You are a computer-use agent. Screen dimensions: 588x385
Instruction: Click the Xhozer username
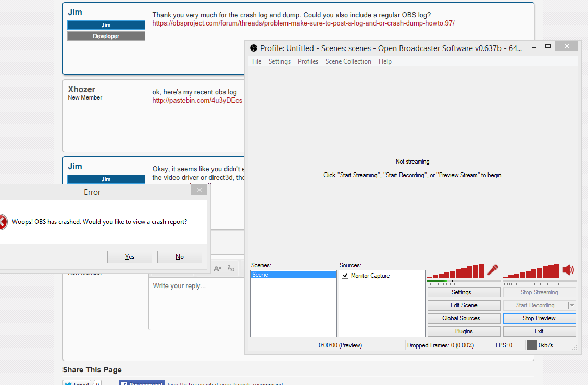(x=81, y=89)
